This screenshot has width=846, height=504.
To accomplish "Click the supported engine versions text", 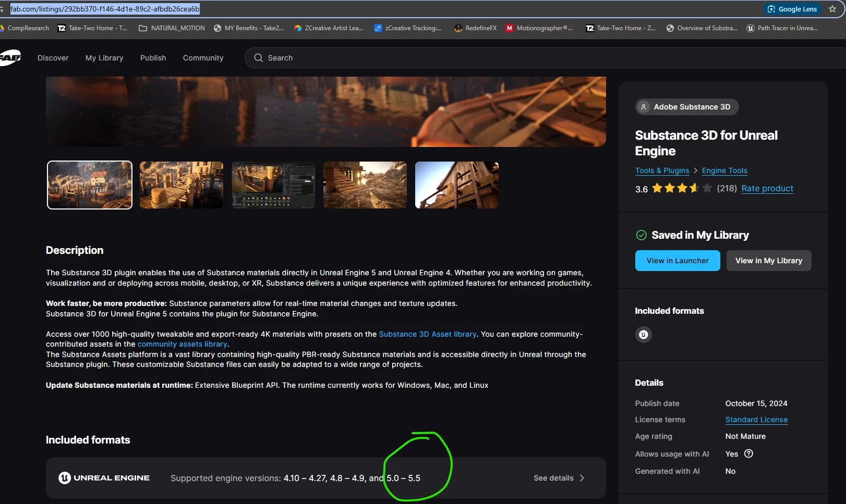I will [x=295, y=478].
